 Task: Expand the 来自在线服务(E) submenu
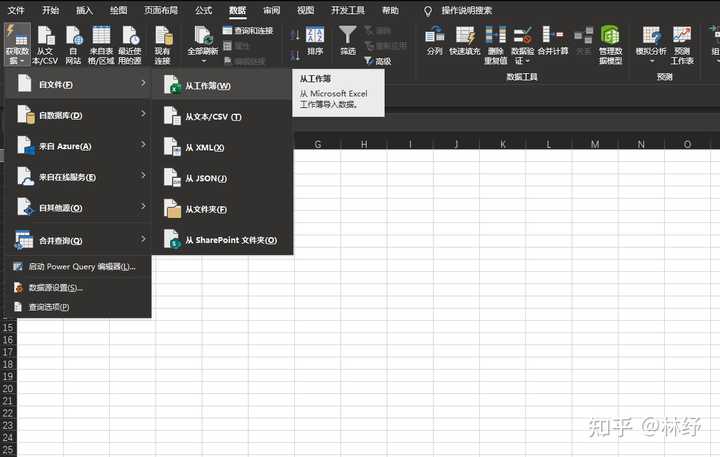pos(78,177)
